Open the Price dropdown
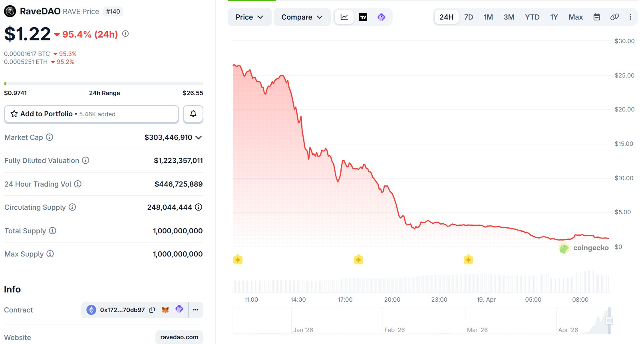The image size is (644, 344). (x=249, y=17)
